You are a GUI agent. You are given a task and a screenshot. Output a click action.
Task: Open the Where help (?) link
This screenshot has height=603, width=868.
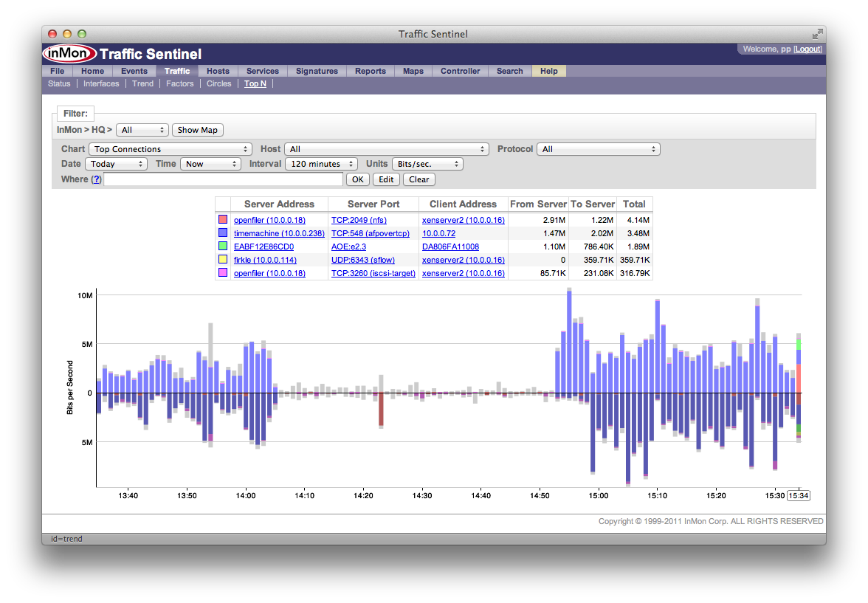96,179
